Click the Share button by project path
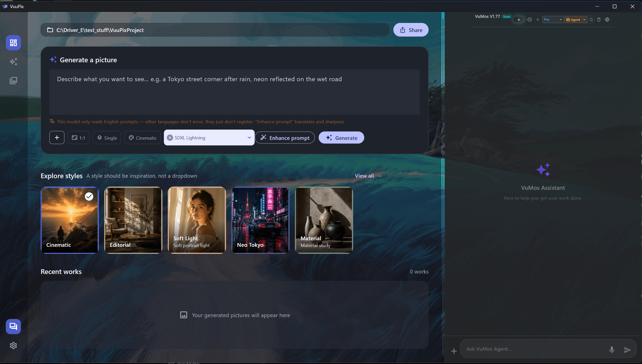The image size is (642, 364). tap(411, 30)
